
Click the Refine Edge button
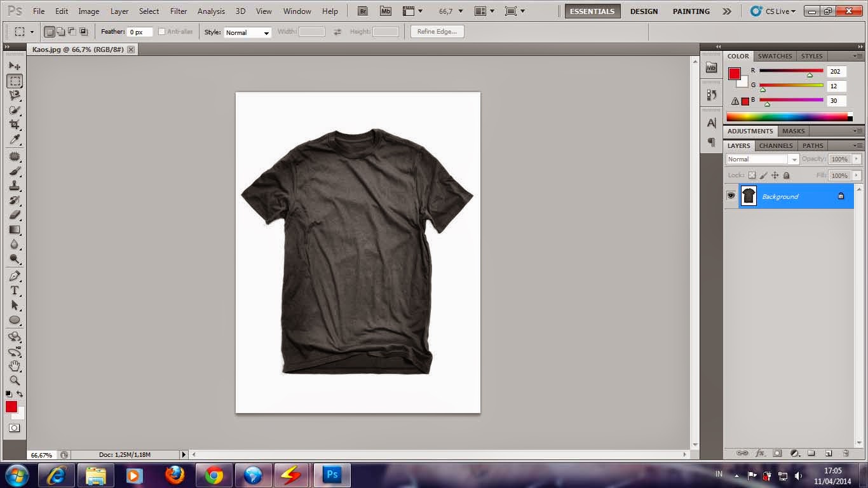click(x=437, y=32)
